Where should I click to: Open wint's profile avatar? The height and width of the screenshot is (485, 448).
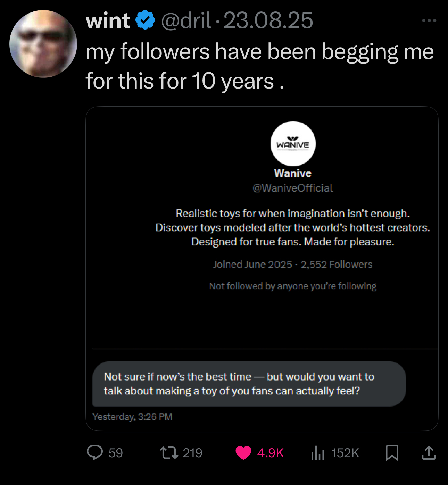click(x=43, y=44)
